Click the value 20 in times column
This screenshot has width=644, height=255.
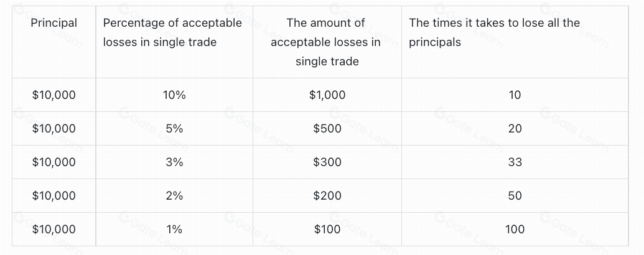(x=515, y=129)
